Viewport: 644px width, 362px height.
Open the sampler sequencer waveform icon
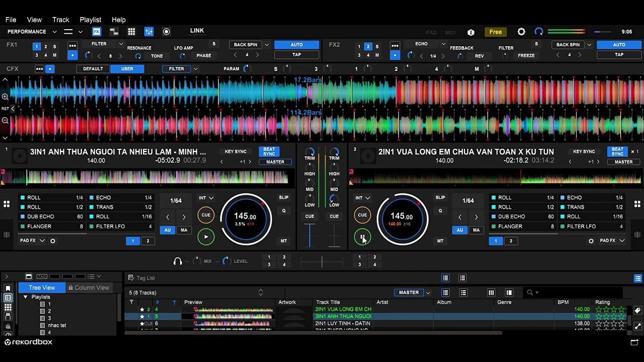click(x=114, y=32)
